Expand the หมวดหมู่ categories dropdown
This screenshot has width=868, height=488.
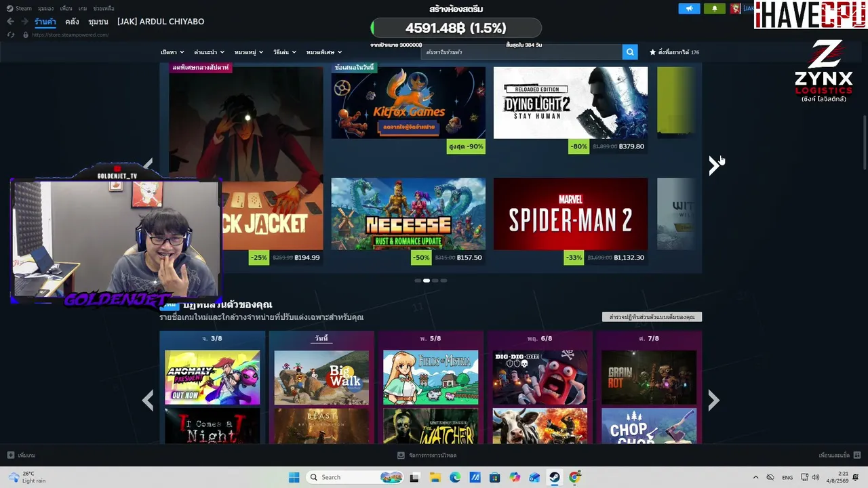click(249, 52)
